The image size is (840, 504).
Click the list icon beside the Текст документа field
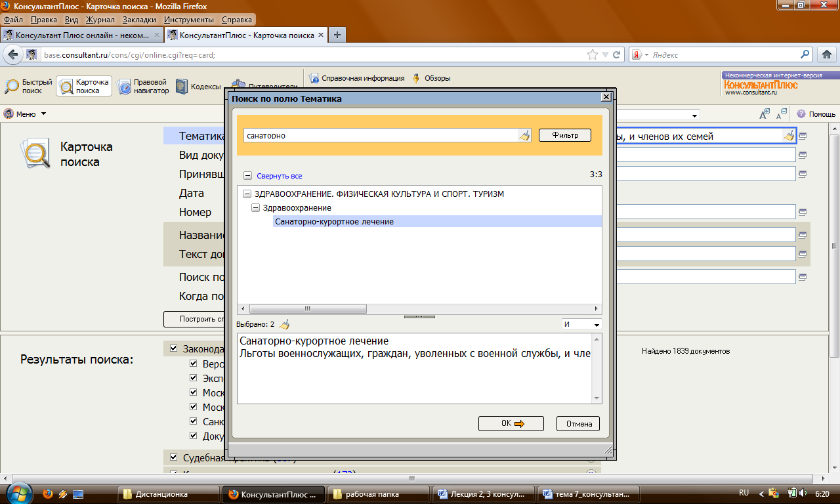pyautogui.click(x=803, y=254)
